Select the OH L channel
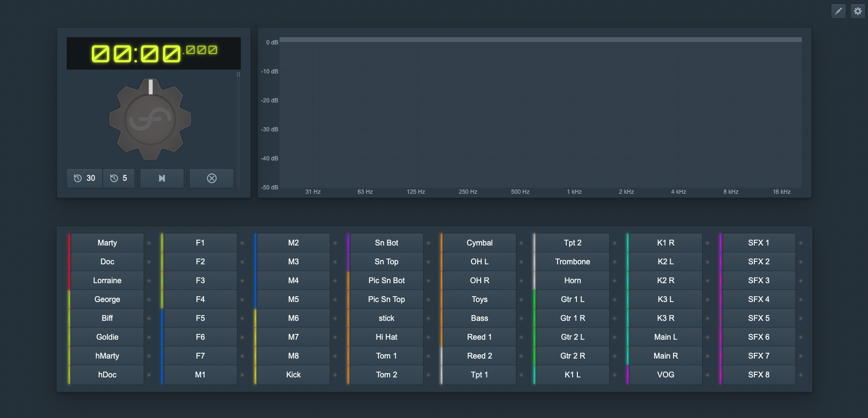 480,261
